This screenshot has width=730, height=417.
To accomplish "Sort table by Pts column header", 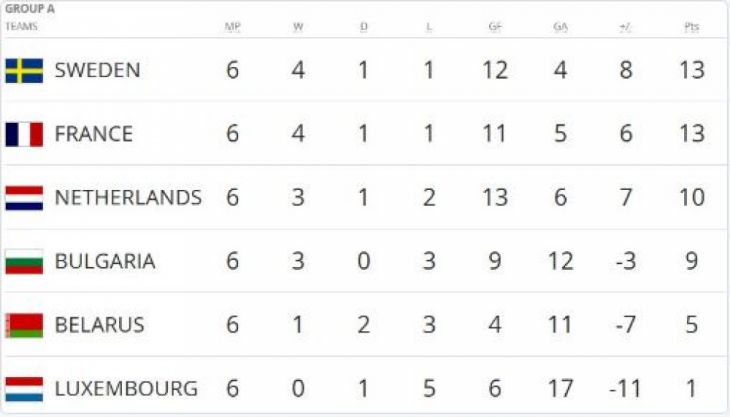I will tap(691, 27).
